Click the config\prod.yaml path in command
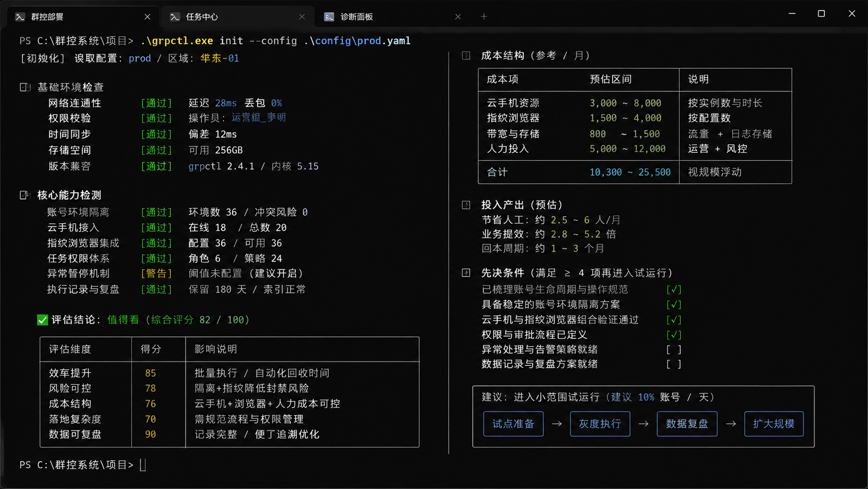 tap(363, 41)
